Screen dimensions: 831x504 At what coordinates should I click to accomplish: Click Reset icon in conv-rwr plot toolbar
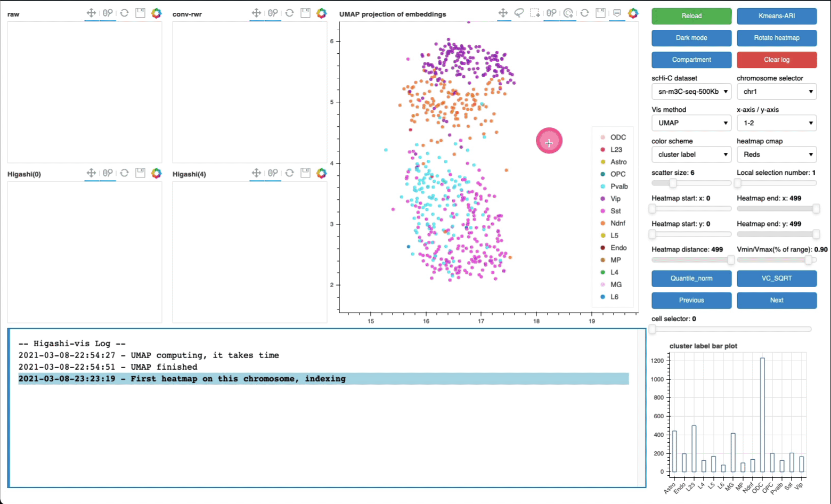click(289, 13)
